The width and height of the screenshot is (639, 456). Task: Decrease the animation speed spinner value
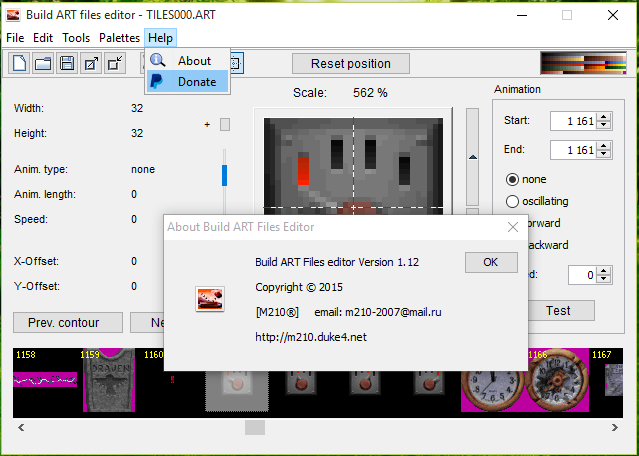click(604, 280)
